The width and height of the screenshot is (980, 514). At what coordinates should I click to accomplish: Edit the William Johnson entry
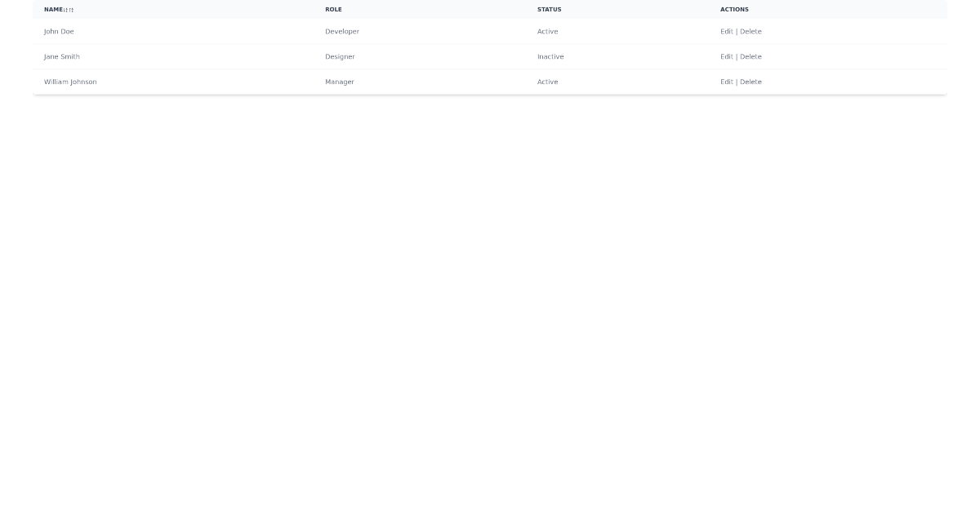[x=726, y=82]
